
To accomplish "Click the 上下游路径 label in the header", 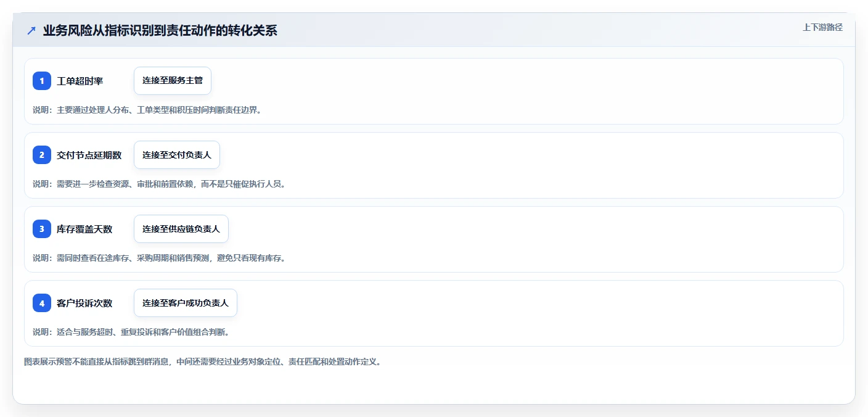I will [822, 27].
